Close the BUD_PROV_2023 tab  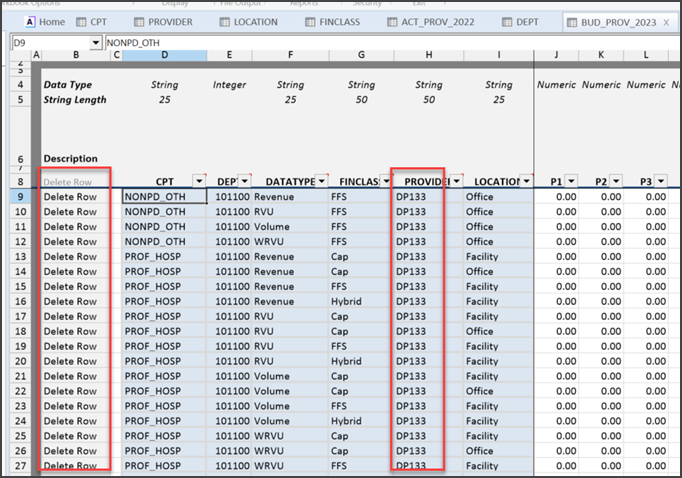pos(665,22)
